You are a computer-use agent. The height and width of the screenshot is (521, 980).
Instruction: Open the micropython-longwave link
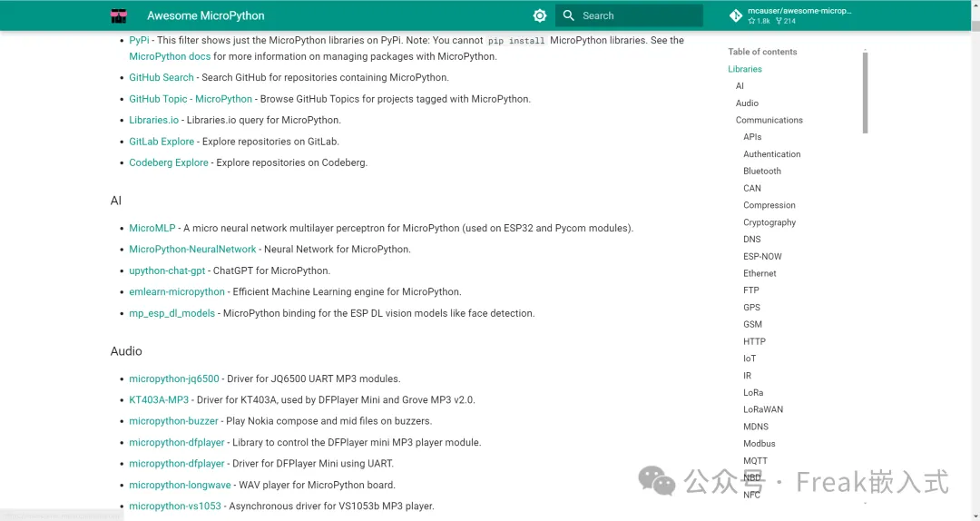[x=180, y=486]
